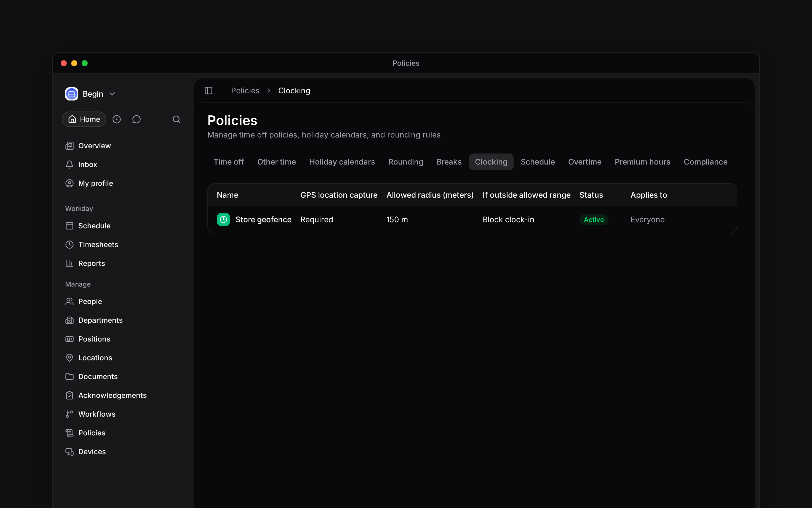Click the sidebar search icon
The image size is (812, 508).
(x=177, y=119)
